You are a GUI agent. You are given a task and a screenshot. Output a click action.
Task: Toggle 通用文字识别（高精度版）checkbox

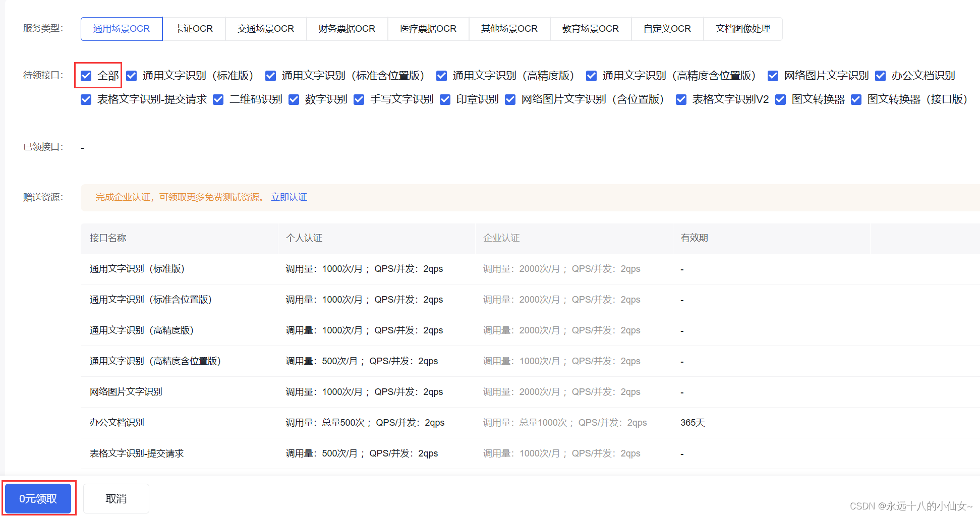[442, 76]
